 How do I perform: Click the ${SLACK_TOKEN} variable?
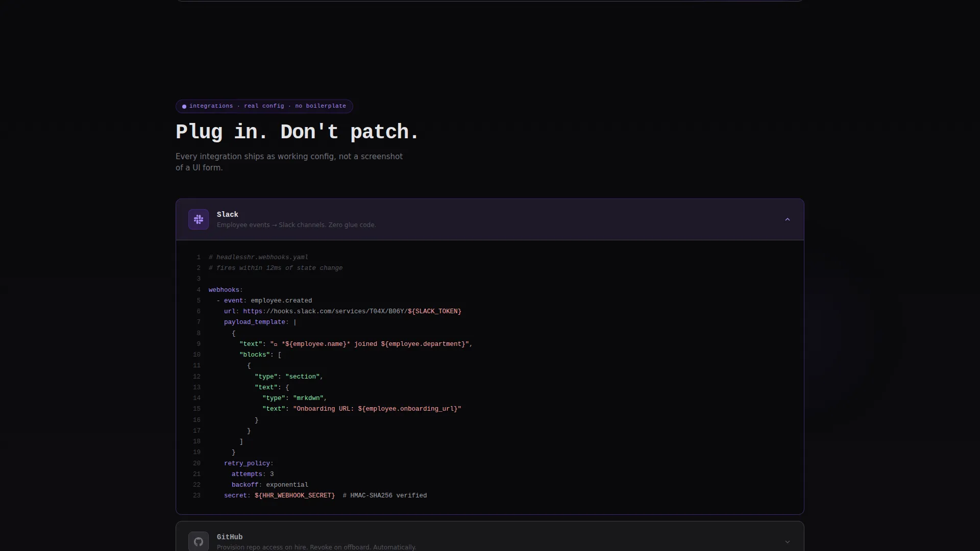[x=434, y=311]
